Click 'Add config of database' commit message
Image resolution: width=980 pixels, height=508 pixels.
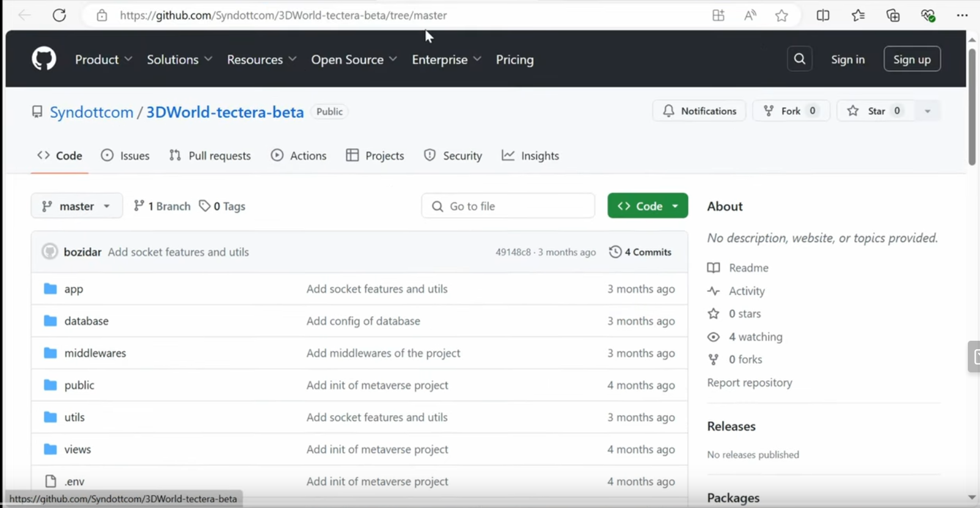pos(364,321)
